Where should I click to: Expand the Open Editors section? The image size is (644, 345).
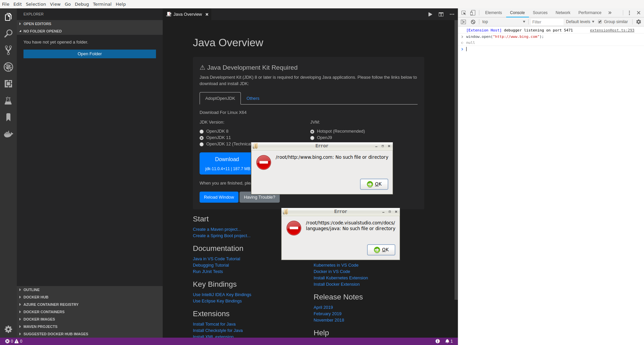tap(90, 24)
